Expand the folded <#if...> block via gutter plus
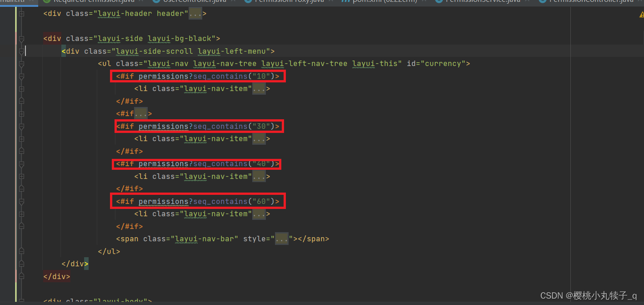644x305 pixels. [21, 114]
